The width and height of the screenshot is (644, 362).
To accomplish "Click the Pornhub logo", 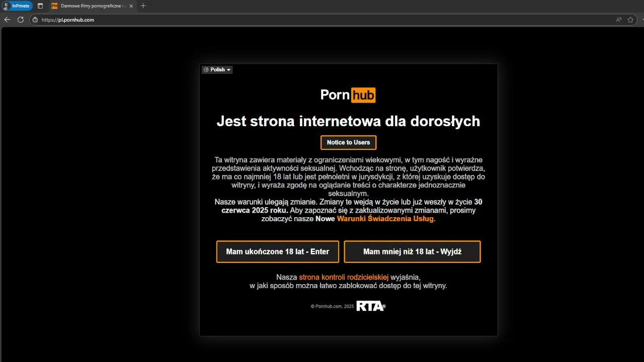I will (348, 95).
